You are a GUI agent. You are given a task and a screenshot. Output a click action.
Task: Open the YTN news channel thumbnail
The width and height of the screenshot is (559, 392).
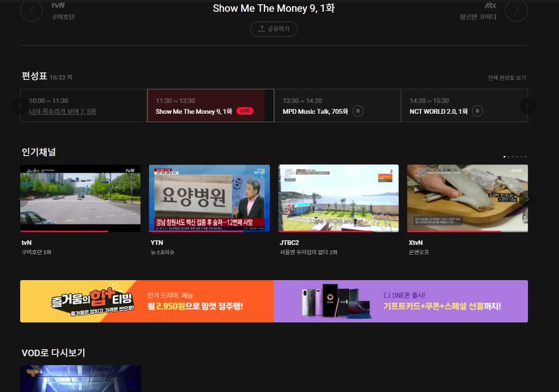click(x=209, y=198)
